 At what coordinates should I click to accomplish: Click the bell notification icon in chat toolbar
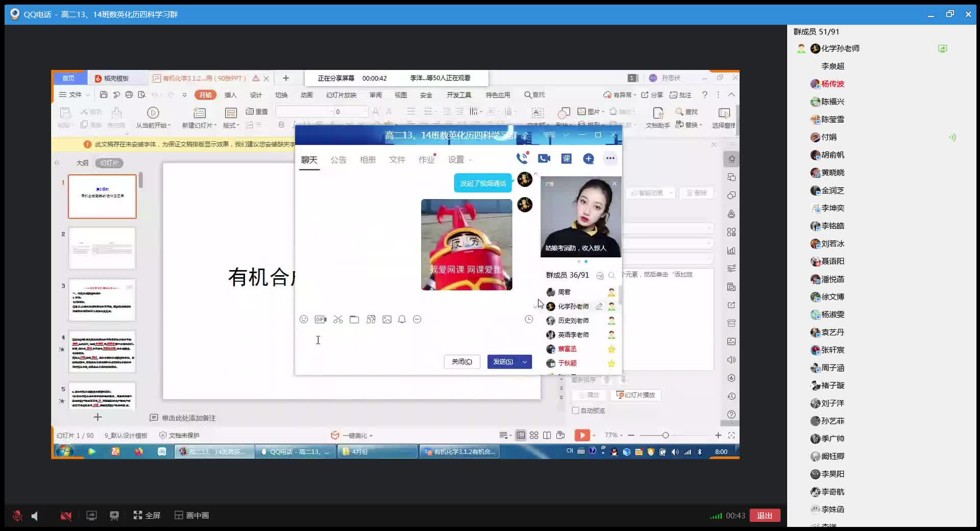tap(402, 320)
